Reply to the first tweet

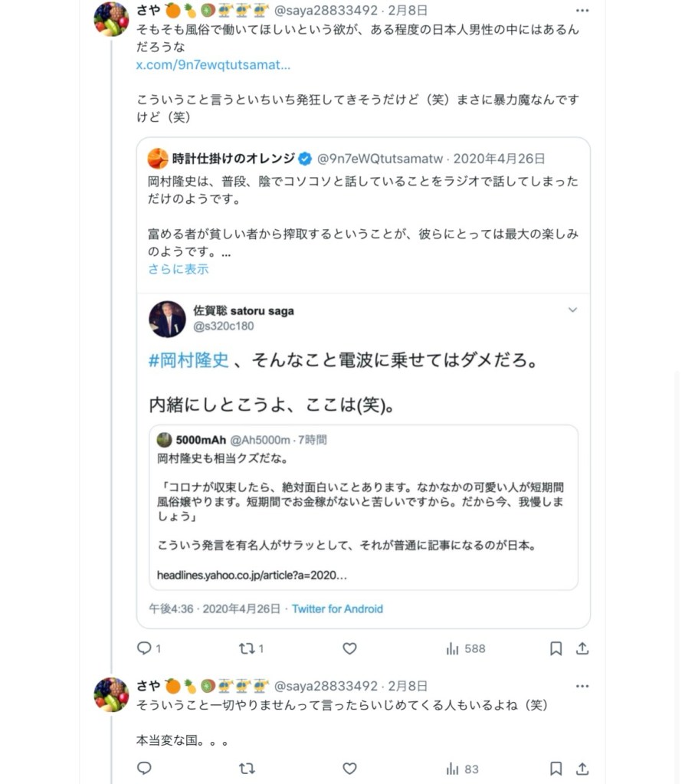[x=144, y=648]
